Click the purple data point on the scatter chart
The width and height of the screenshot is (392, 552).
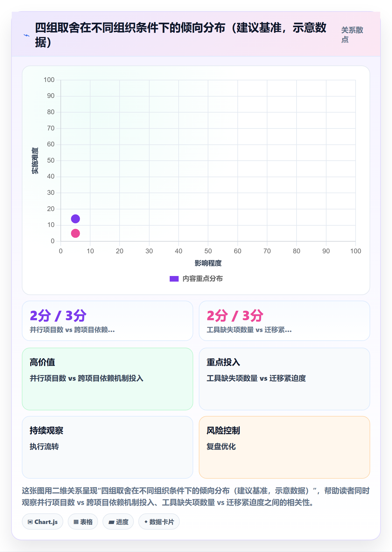75,219
